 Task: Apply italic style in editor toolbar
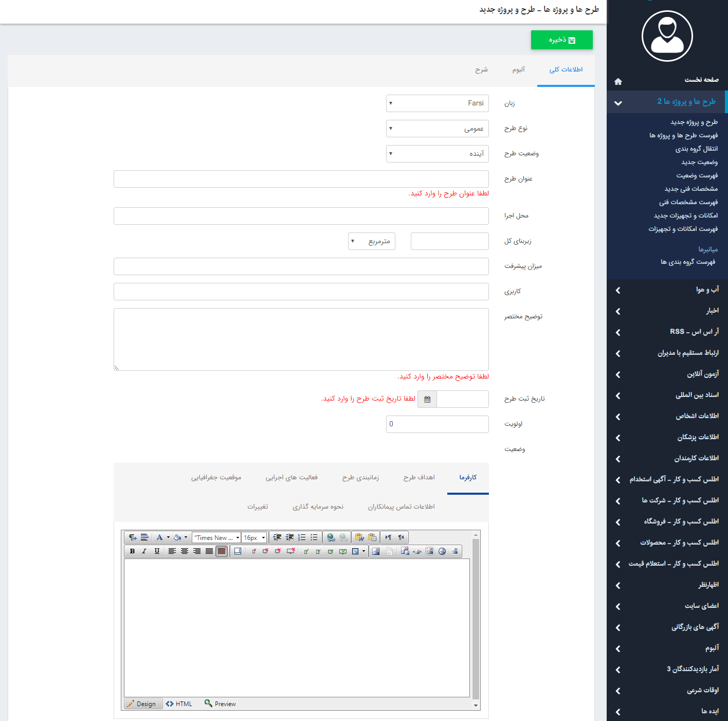pyautogui.click(x=144, y=551)
